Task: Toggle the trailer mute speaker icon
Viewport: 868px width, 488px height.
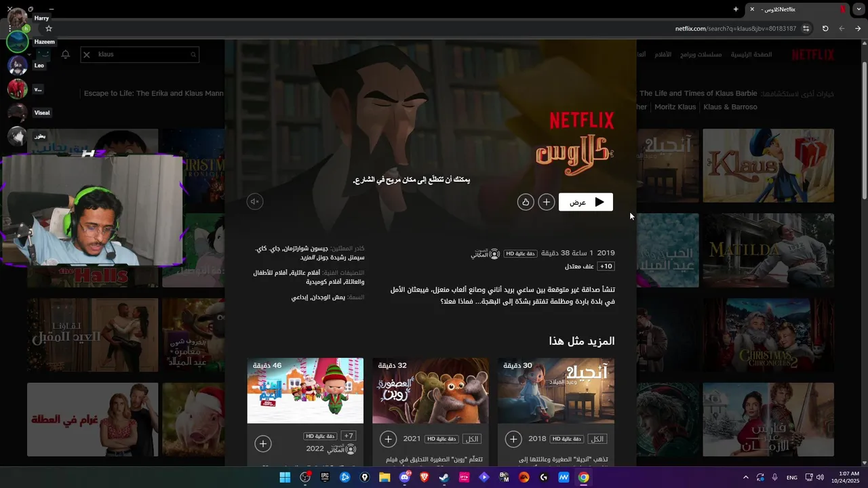Action: pos(255,201)
